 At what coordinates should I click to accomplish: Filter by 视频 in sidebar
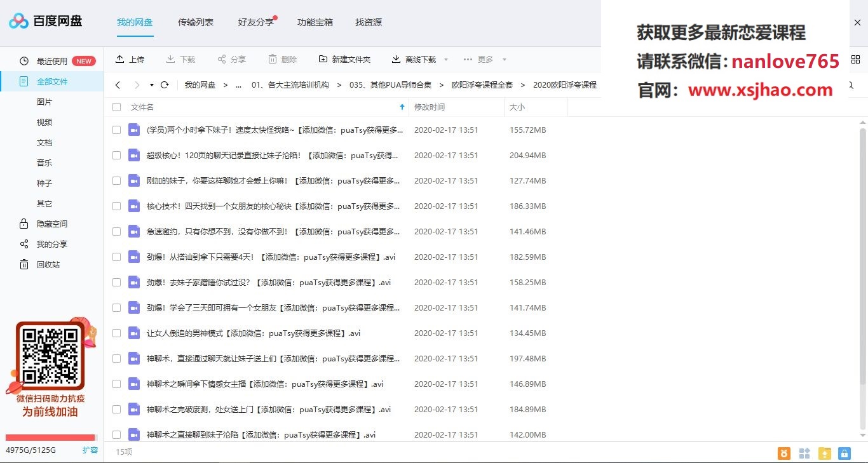point(44,122)
